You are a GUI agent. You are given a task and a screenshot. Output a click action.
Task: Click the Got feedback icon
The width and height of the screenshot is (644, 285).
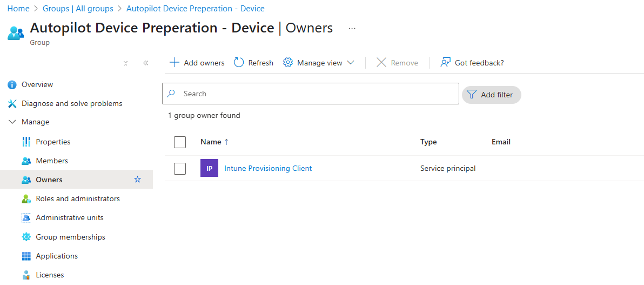pyautogui.click(x=445, y=63)
